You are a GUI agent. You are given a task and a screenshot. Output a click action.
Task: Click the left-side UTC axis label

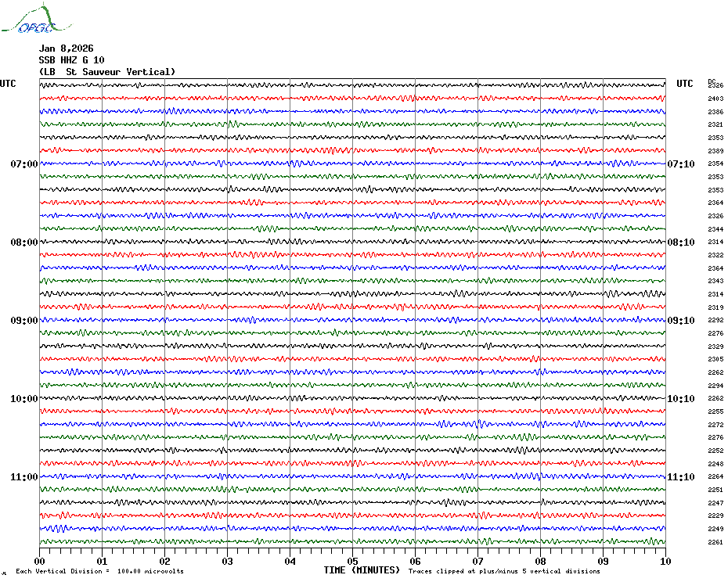click(x=8, y=84)
